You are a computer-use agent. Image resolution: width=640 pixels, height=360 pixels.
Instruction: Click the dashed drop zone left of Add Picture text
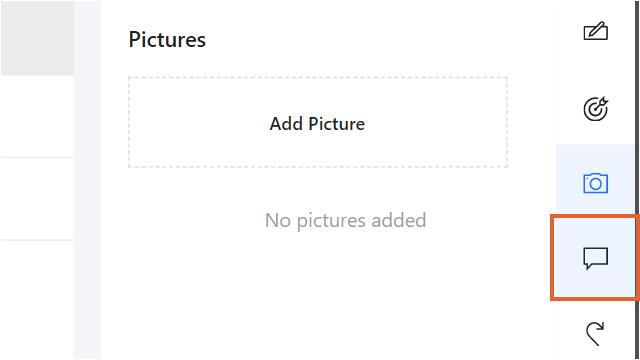199,122
